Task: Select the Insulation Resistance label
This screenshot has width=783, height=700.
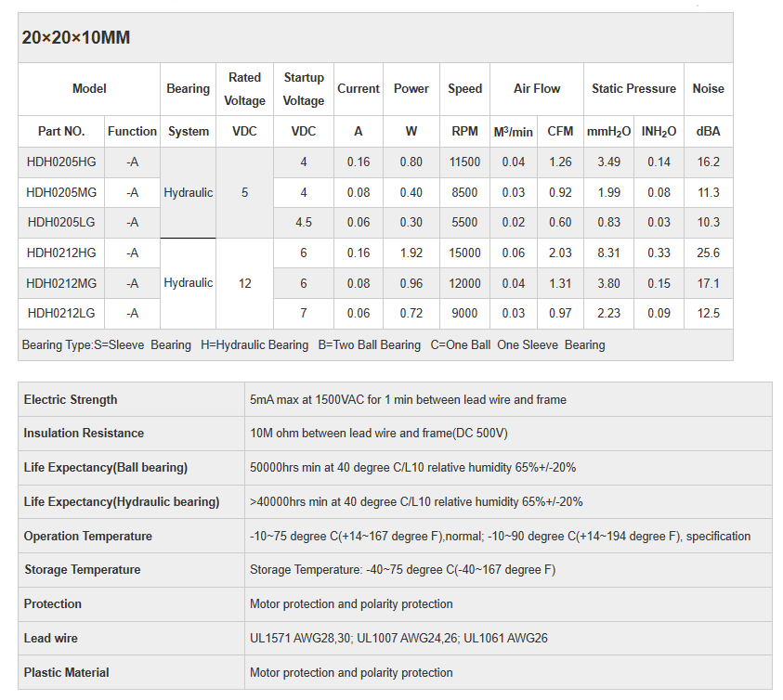Action: [84, 434]
